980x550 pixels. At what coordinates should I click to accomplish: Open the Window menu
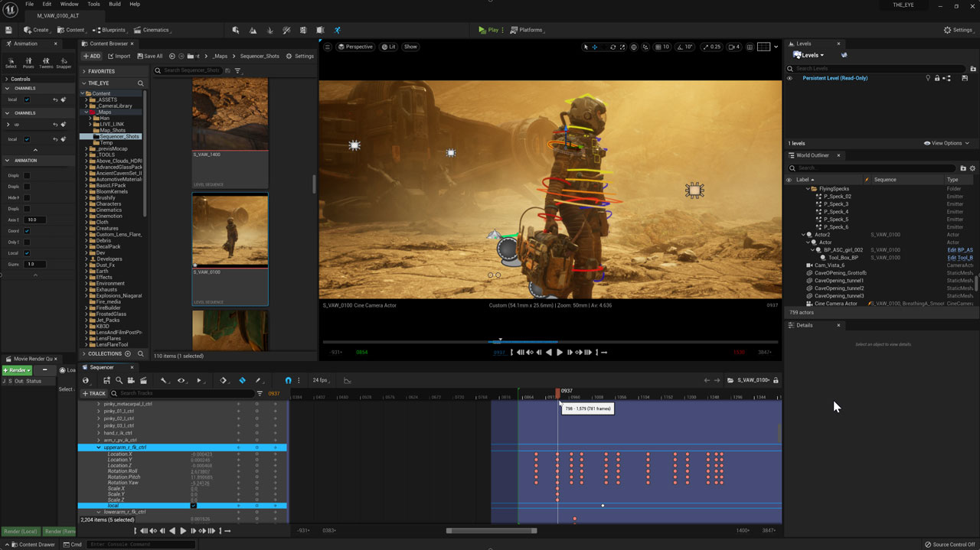[x=69, y=4]
